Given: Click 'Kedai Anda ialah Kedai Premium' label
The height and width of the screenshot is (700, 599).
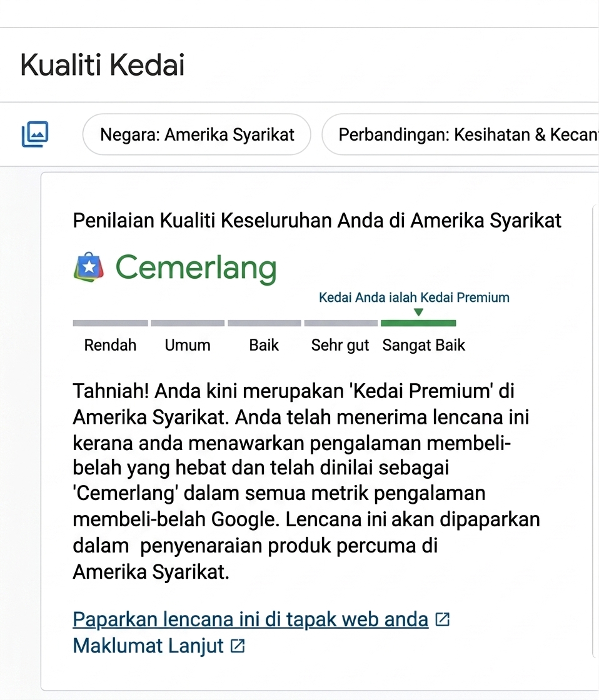Looking at the screenshot, I should click(x=414, y=297).
